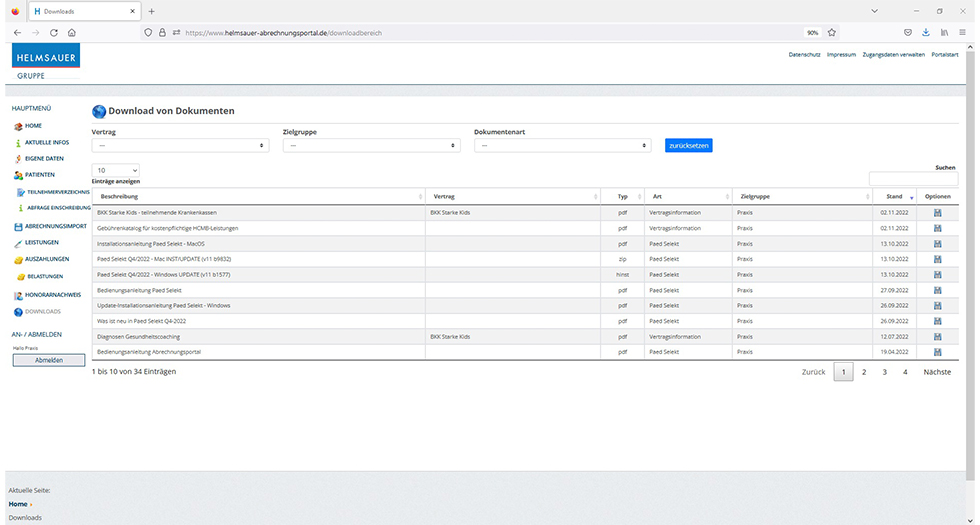Open TEILNEHMERVERZEICHNIS submenu entry
The image size is (980, 525).
tap(58, 192)
